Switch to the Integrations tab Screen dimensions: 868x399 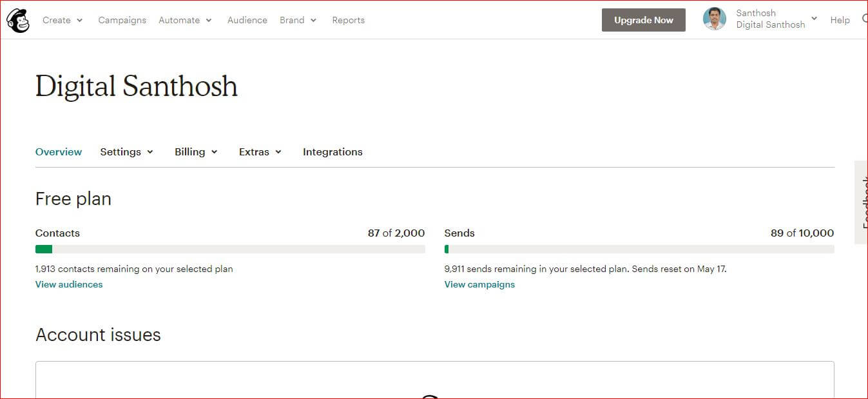pos(333,152)
